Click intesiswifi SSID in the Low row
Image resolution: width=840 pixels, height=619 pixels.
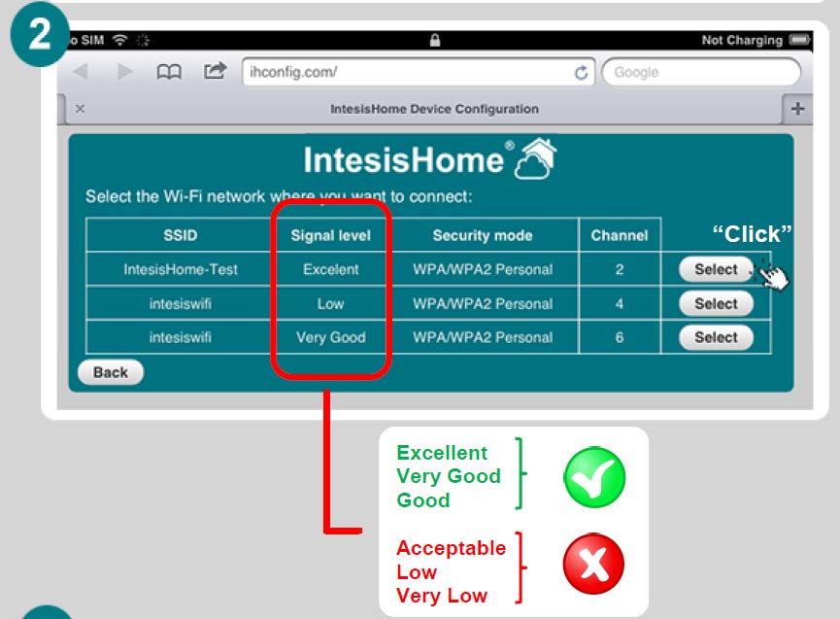[181, 304]
